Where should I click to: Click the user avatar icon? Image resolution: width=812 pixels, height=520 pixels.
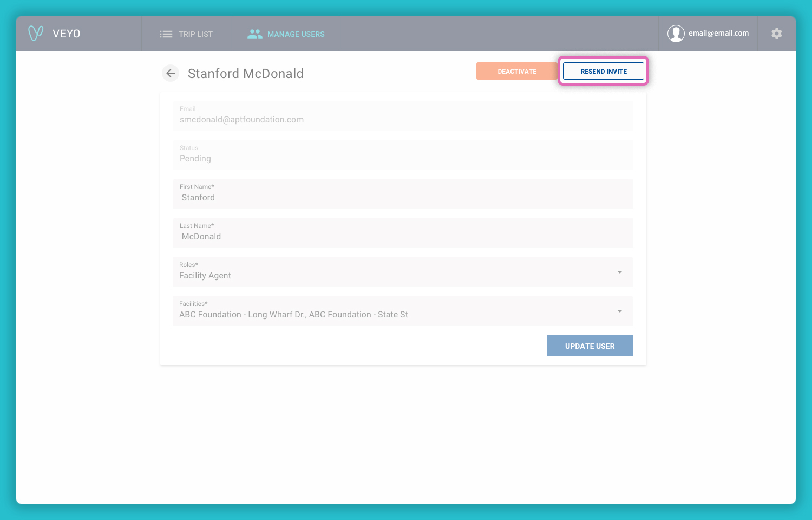tap(676, 34)
